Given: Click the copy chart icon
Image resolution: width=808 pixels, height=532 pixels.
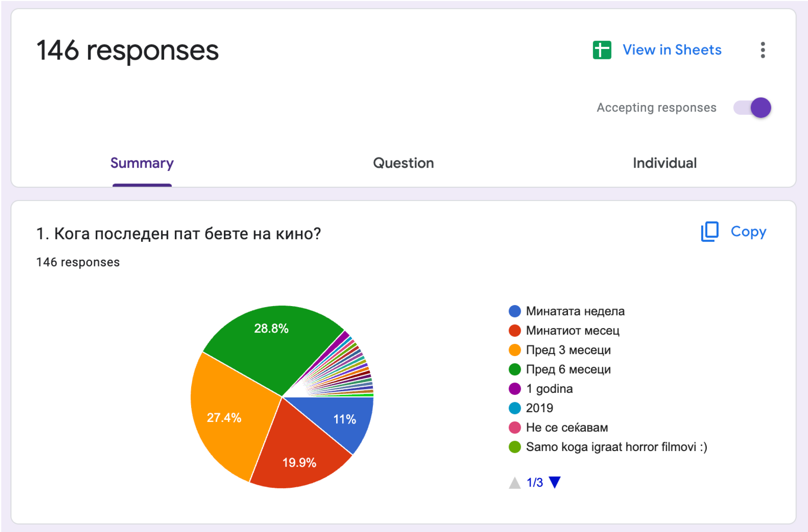Looking at the screenshot, I should tap(709, 232).
